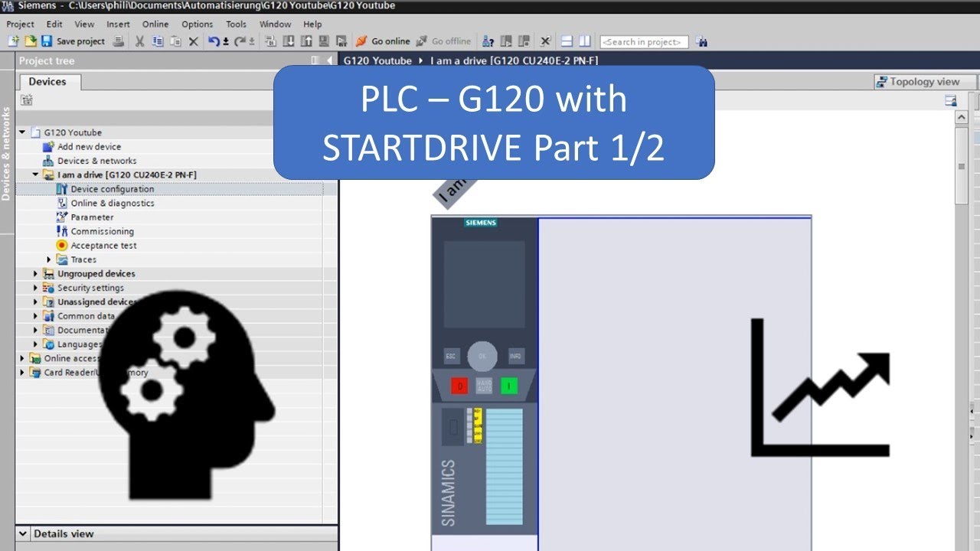The height and width of the screenshot is (551, 980).
Task: Click ESC button on the drive operator panel
Action: (452, 357)
